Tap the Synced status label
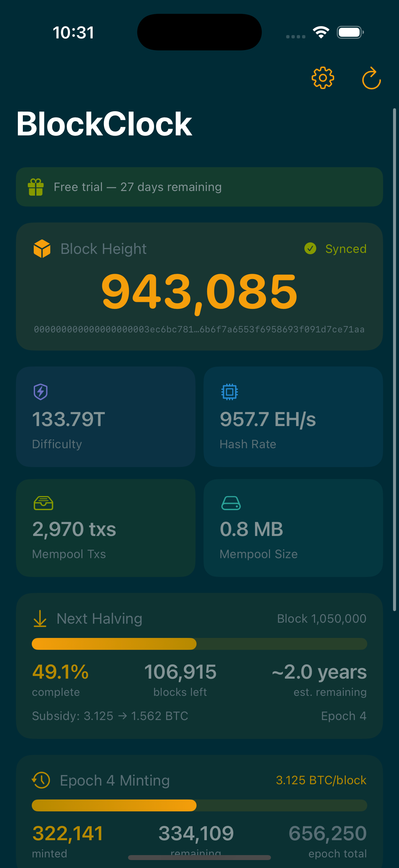 tap(346, 249)
